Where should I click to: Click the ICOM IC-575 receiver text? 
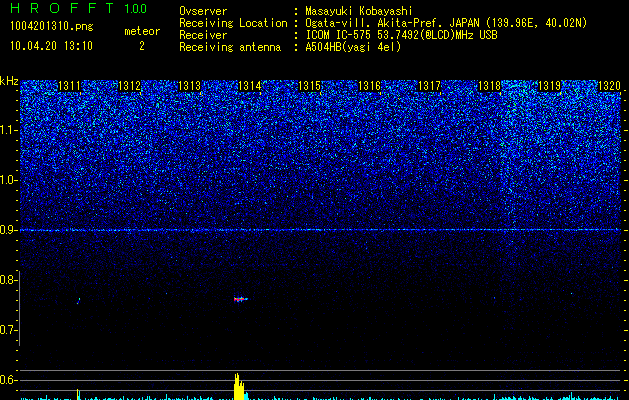pos(401,35)
